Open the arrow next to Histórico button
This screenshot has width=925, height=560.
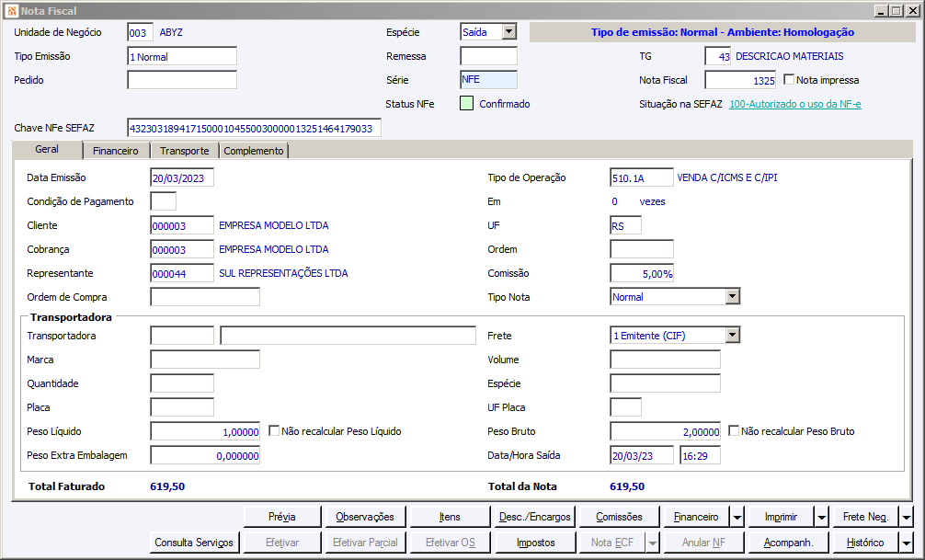pos(906,543)
